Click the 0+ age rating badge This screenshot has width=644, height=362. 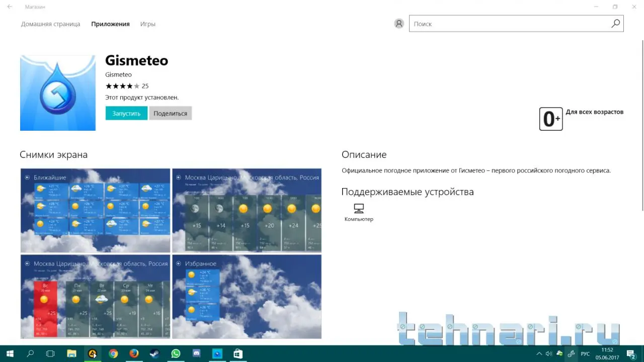[551, 119]
